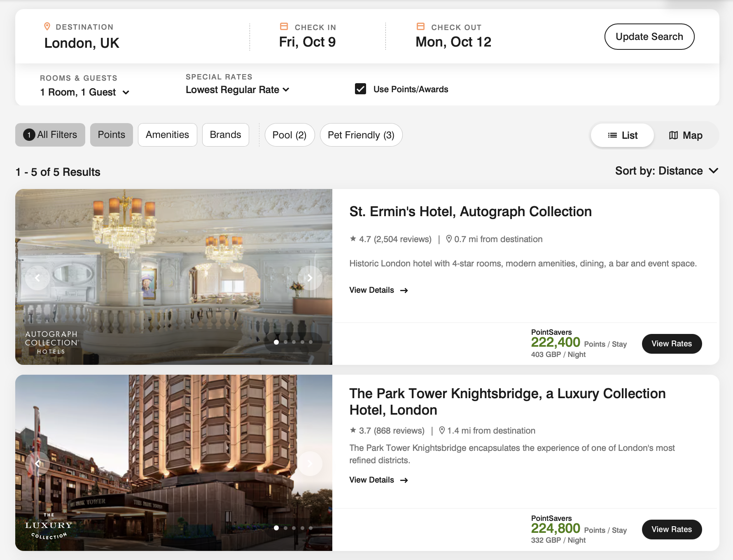The image size is (733, 560).
Task: Select last carousel dot on Park Tower photo
Action: pyautogui.click(x=311, y=527)
